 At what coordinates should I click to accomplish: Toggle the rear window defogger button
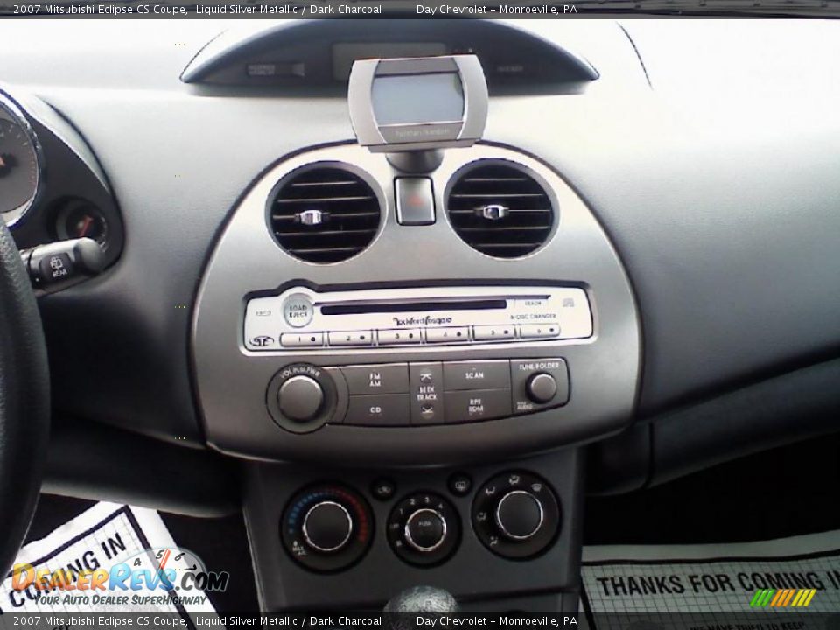click(x=459, y=486)
